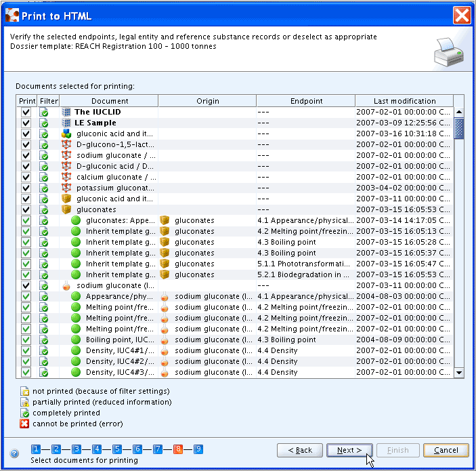Click the Print to HTML title bar app icon
This screenshot has height=471, width=476.
point(12,15)
